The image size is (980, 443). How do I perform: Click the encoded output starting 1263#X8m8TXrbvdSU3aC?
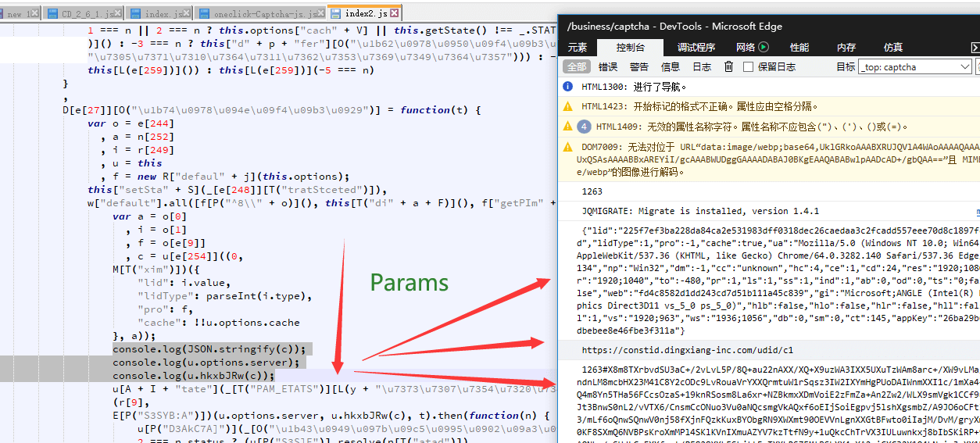tap(780, 403)
